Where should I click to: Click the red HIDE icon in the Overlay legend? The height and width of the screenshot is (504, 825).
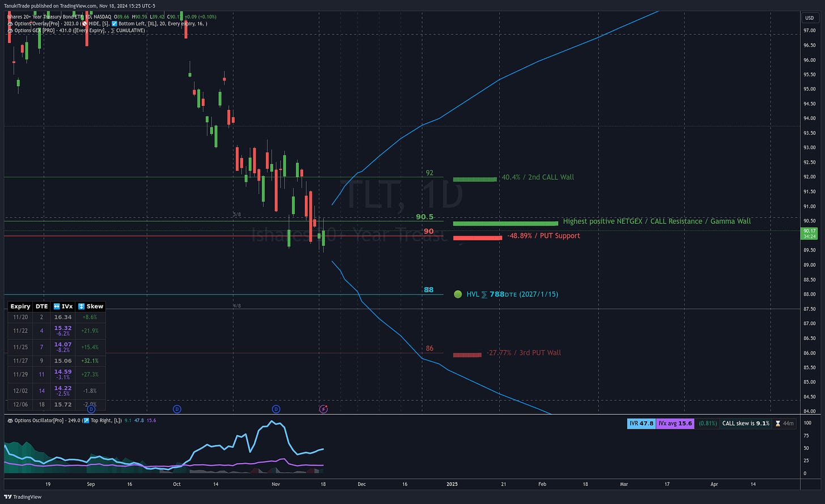pos(84,24)
